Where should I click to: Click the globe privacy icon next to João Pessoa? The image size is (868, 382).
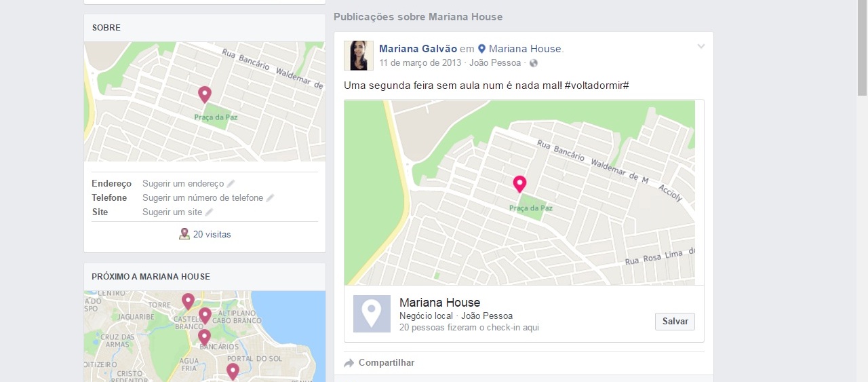point(534,63)
